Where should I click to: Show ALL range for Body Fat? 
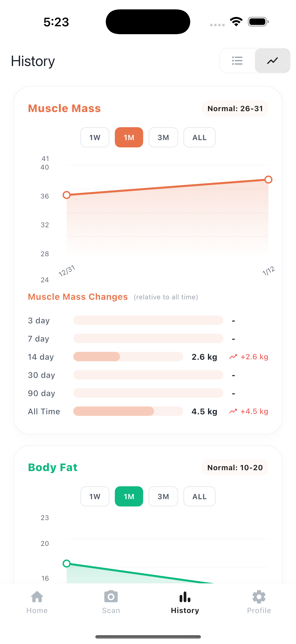point(199,496)
